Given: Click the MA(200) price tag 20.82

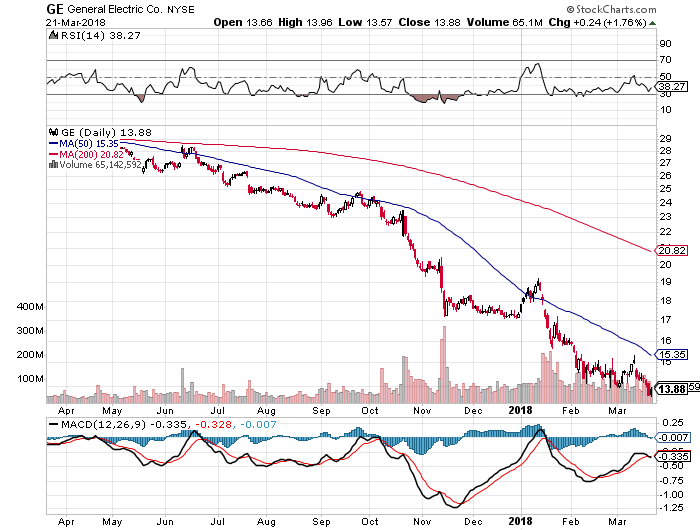Looking at the screenshot, I should click(x=671, y=250).
